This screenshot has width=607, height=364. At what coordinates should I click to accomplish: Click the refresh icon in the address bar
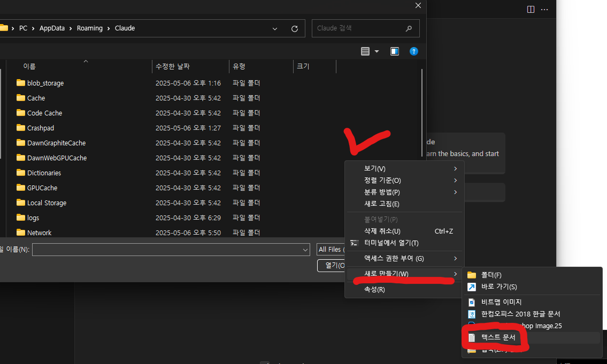coord(294,28)
